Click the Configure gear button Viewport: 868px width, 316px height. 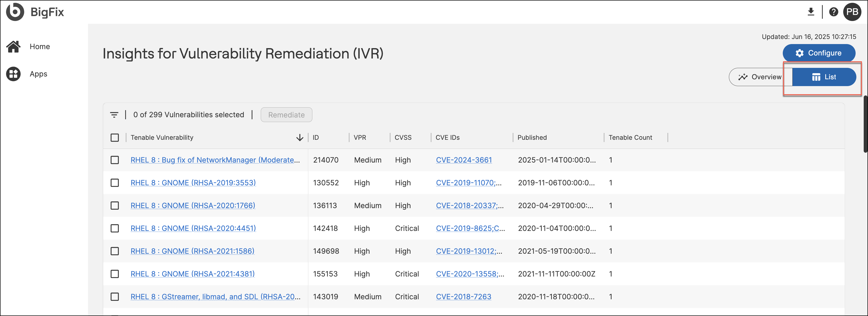[818, 53]
